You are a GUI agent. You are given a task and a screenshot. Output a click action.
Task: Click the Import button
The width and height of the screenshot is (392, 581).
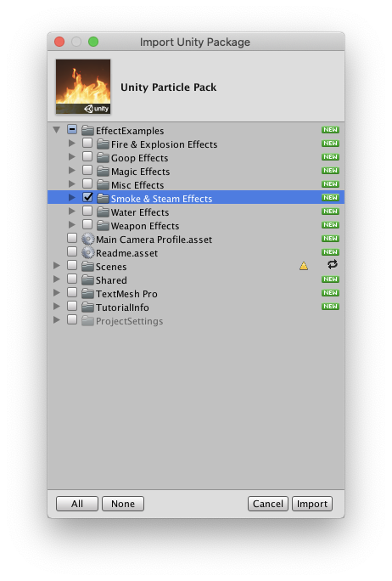[x=312, y=504]
